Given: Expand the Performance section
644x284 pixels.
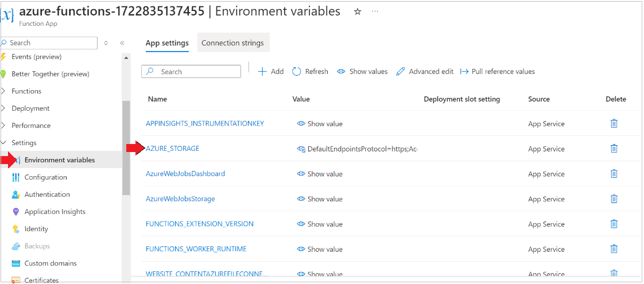Looking at the screenshot, I should (3, 126).
